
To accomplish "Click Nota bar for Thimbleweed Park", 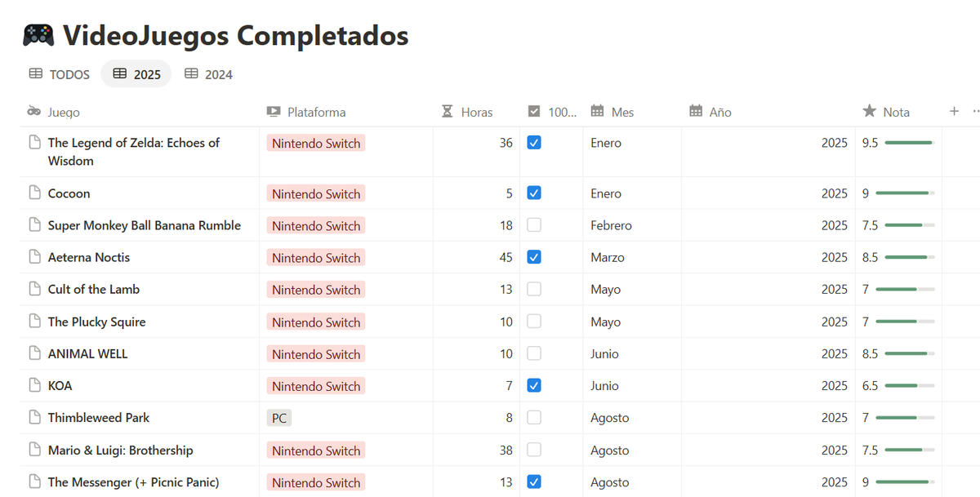I will pos(905,418).
